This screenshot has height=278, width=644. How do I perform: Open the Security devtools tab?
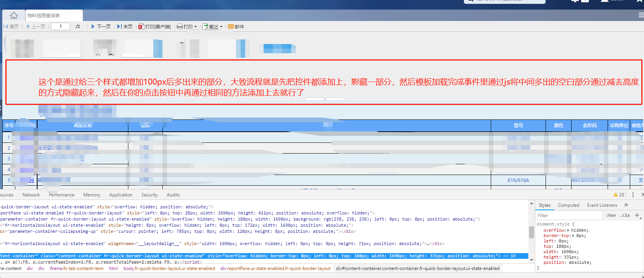pyautogui.click(x=149, y=195)
